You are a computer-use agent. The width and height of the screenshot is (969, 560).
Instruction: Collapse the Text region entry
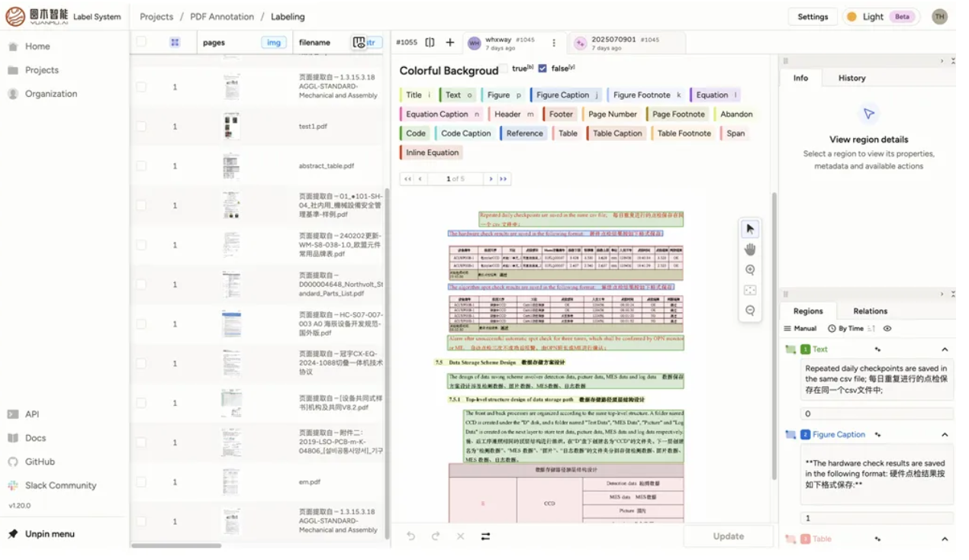point(945,349)
